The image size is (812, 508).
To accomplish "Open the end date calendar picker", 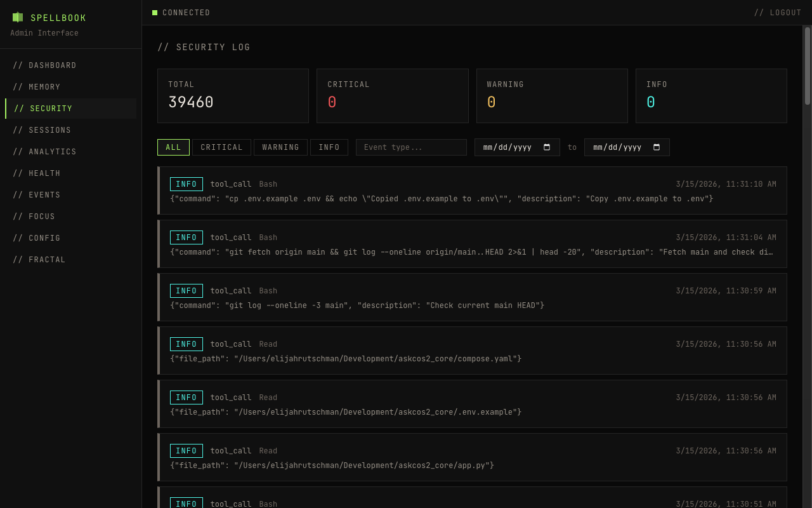I will coord(658,147).
